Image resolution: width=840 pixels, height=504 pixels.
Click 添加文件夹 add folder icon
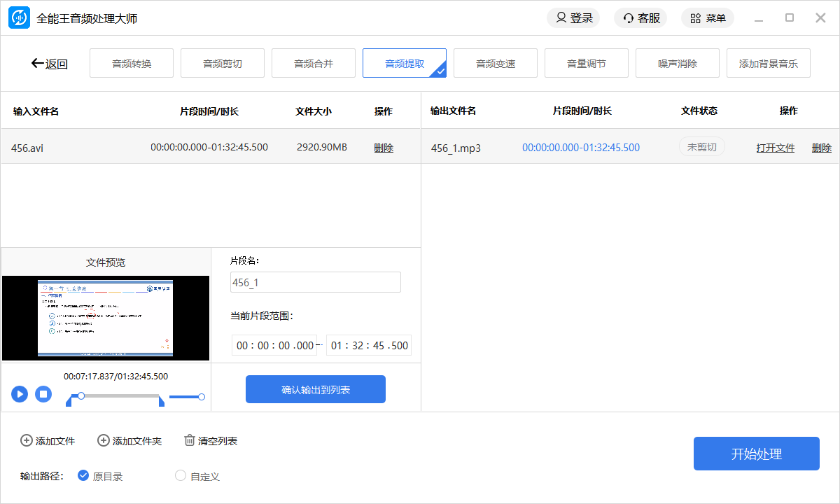(x=104, y=440)
